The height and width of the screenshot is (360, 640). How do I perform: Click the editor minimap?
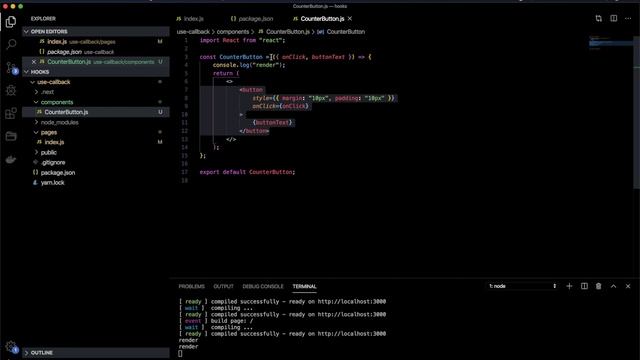[x=611, y=43]
